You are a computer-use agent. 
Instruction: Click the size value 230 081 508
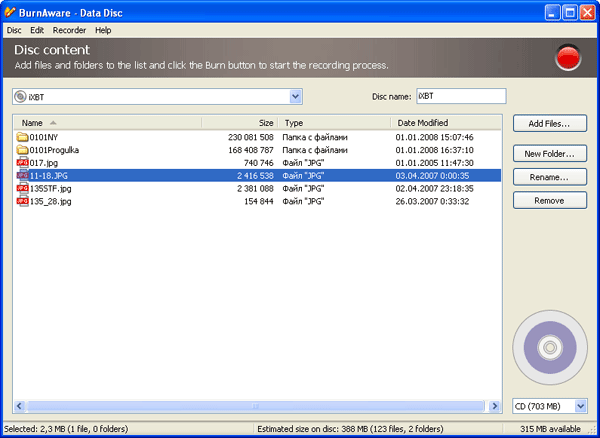251,137
